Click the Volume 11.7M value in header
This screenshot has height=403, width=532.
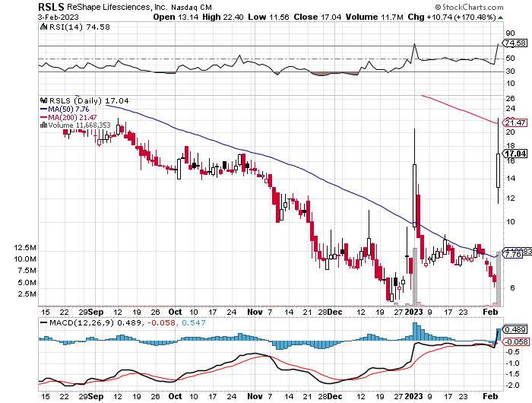tap(374, 17)
